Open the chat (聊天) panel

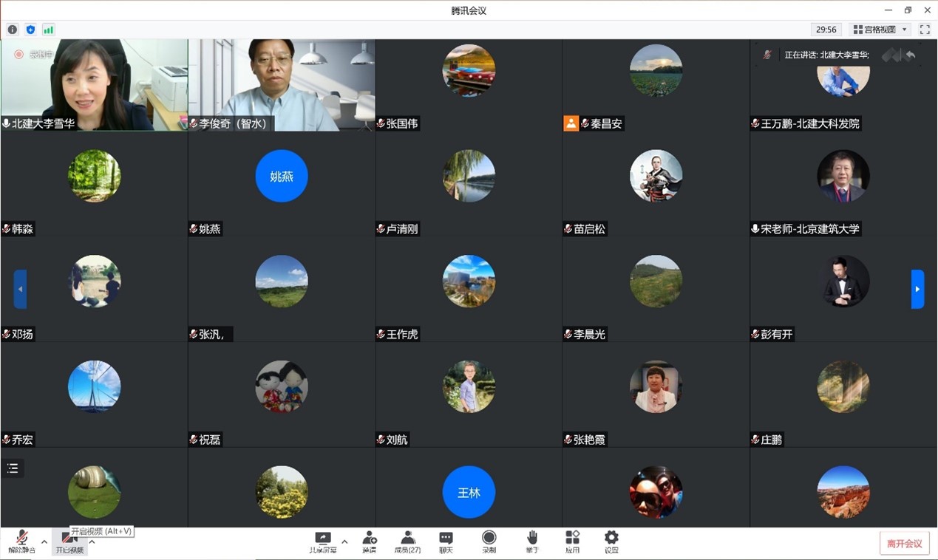click(x=446, y=542)
